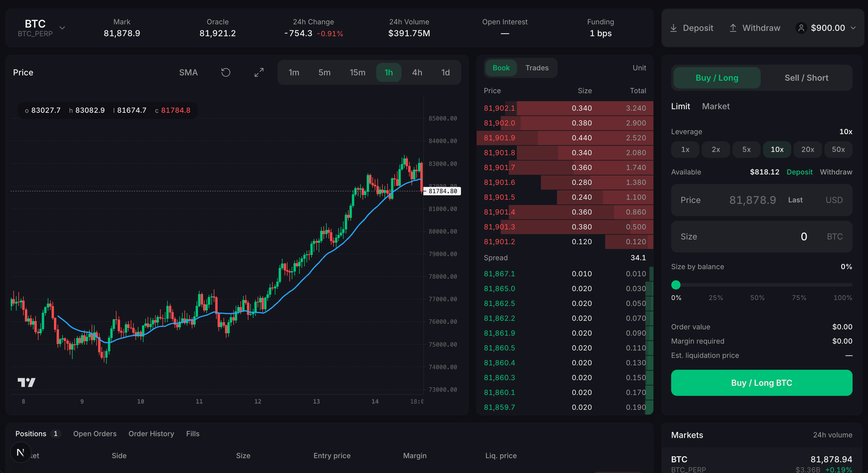Switch to the Book tab
The width and height of the screenshot is (868, 473).
(501, 68)
